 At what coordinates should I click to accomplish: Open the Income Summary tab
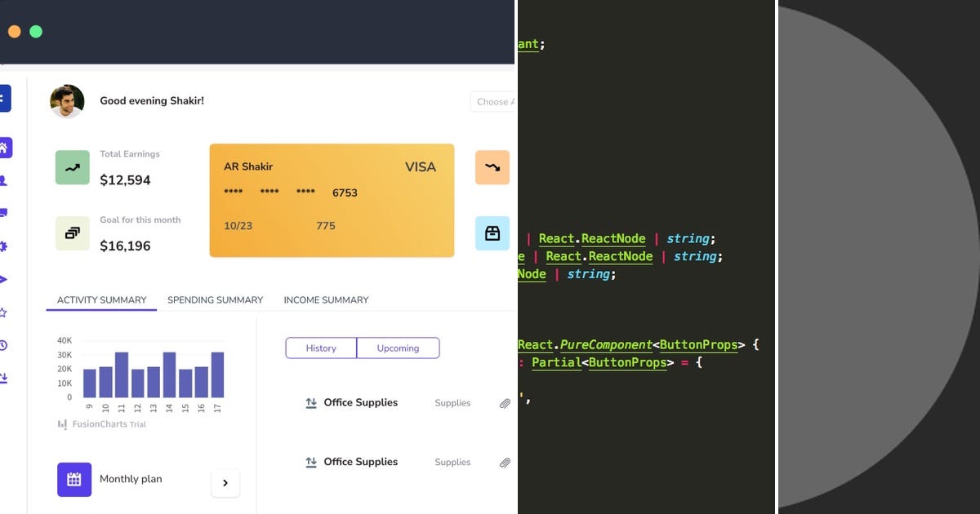coord(326,299)
